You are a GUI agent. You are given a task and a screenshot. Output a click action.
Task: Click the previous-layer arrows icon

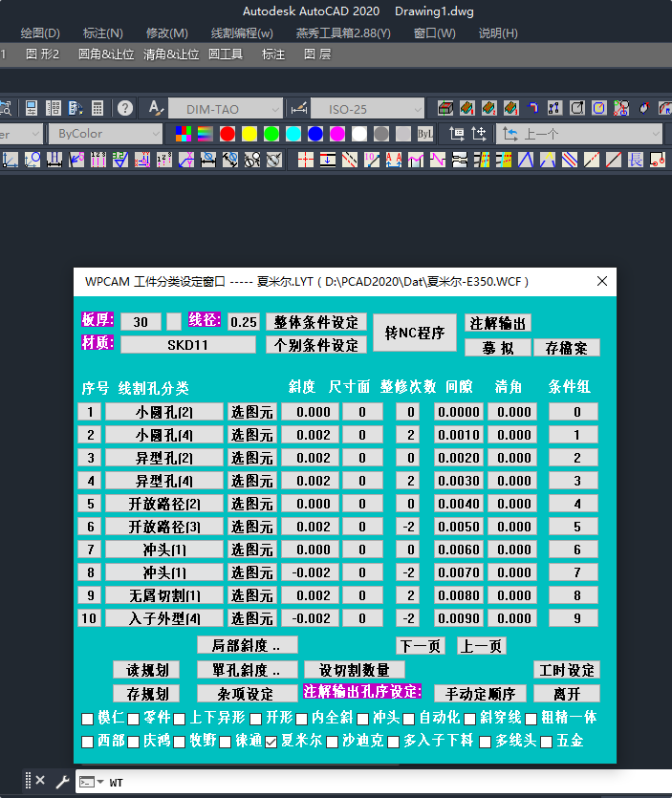pos(510,134)
